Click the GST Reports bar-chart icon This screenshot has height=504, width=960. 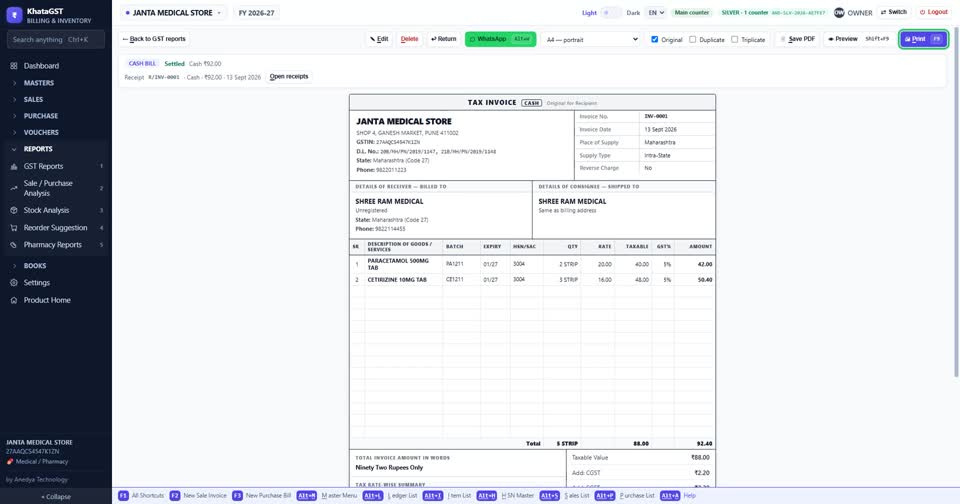tap(13, 166)
